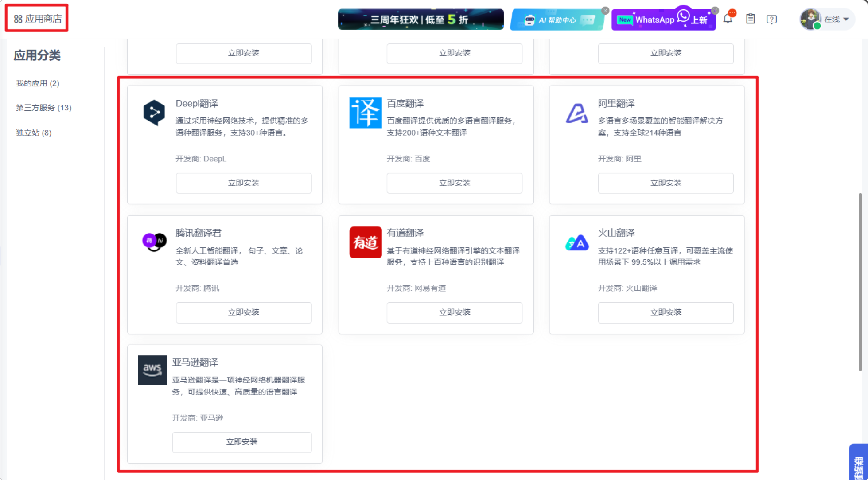Open the notification bell

point(728,19)
